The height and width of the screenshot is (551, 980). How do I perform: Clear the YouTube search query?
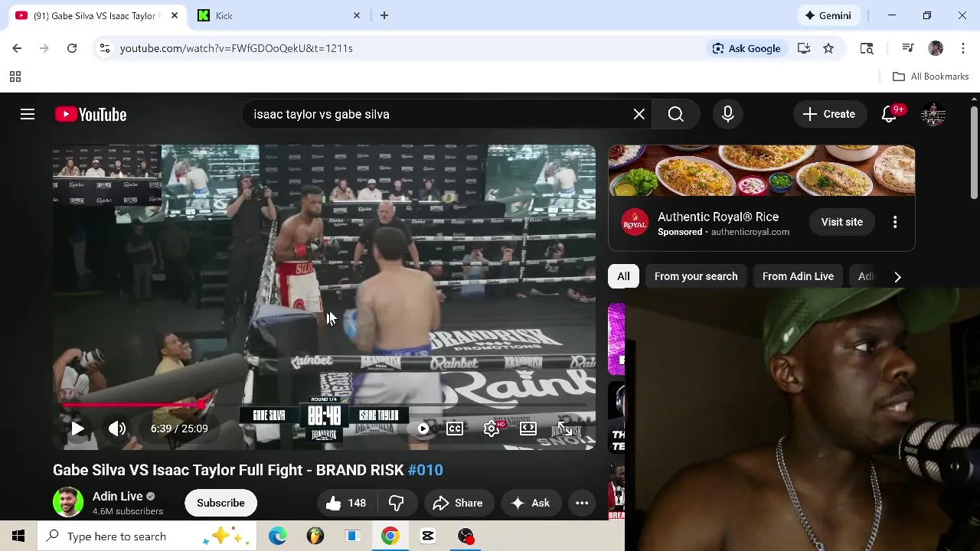coord(639,114)
